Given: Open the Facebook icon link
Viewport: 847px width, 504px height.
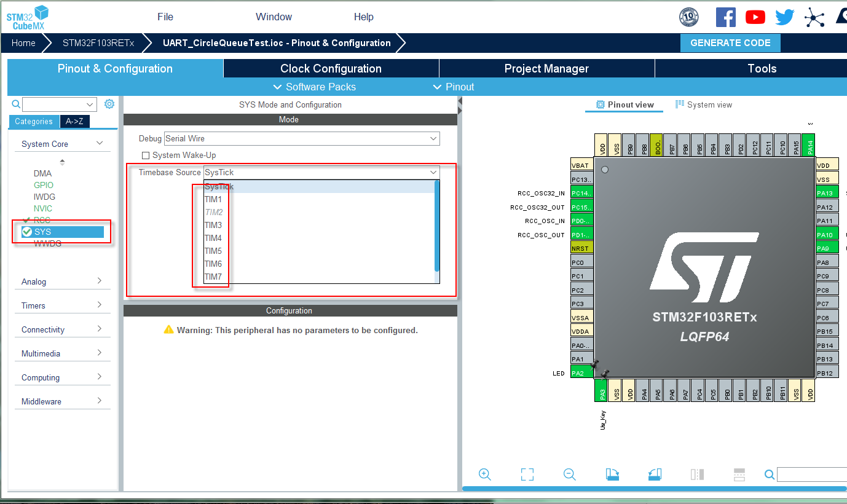Looking at the screenshot, I should [725, 17].
